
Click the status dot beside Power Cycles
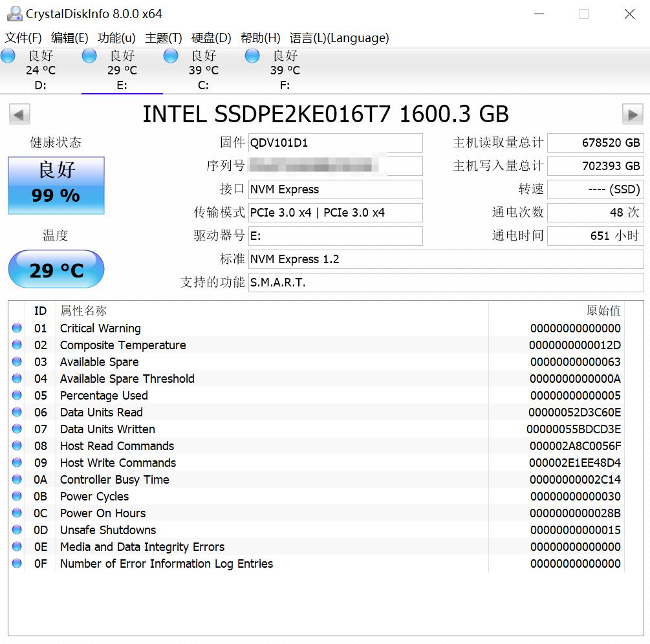coord(17,495)
